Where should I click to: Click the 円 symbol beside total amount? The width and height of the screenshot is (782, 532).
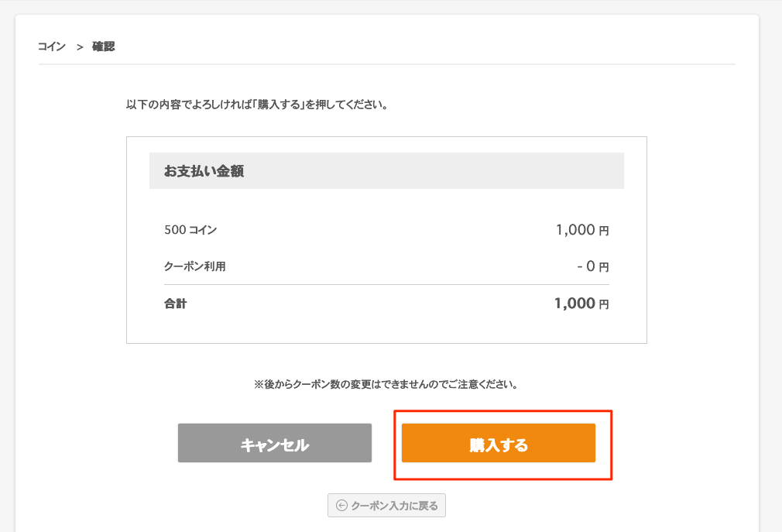pos(604,304)
